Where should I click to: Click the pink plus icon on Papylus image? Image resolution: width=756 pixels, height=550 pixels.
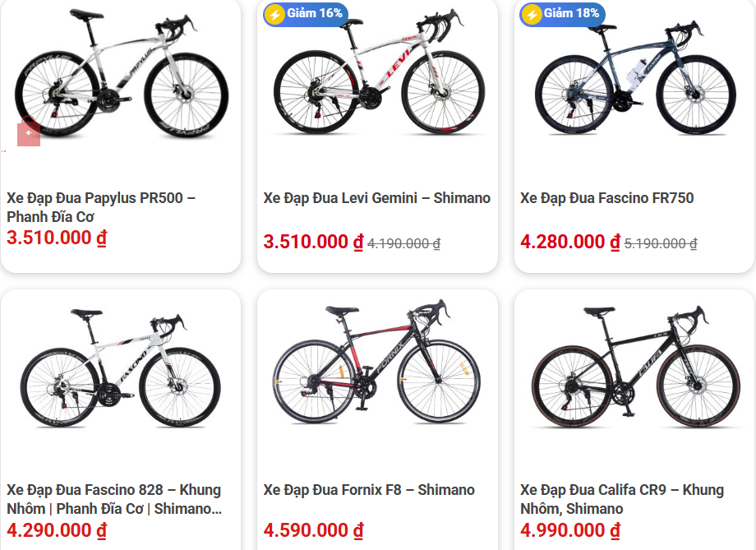(x=29, y=133)
